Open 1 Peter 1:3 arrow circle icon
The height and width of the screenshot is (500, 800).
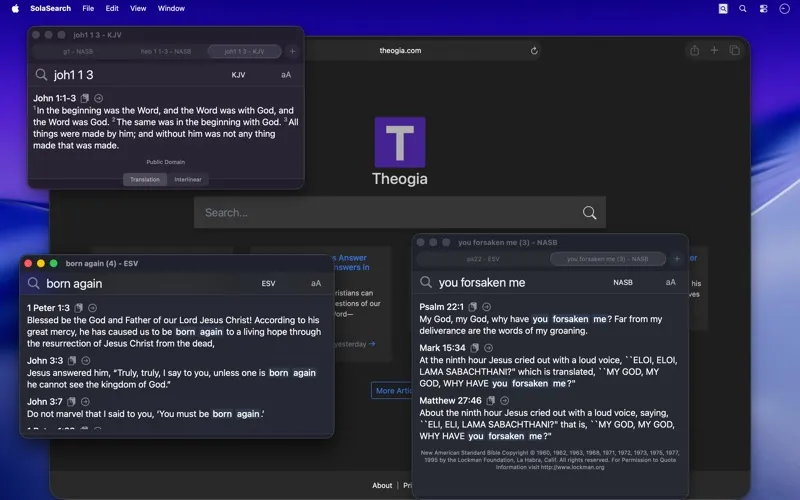(92, 308)
